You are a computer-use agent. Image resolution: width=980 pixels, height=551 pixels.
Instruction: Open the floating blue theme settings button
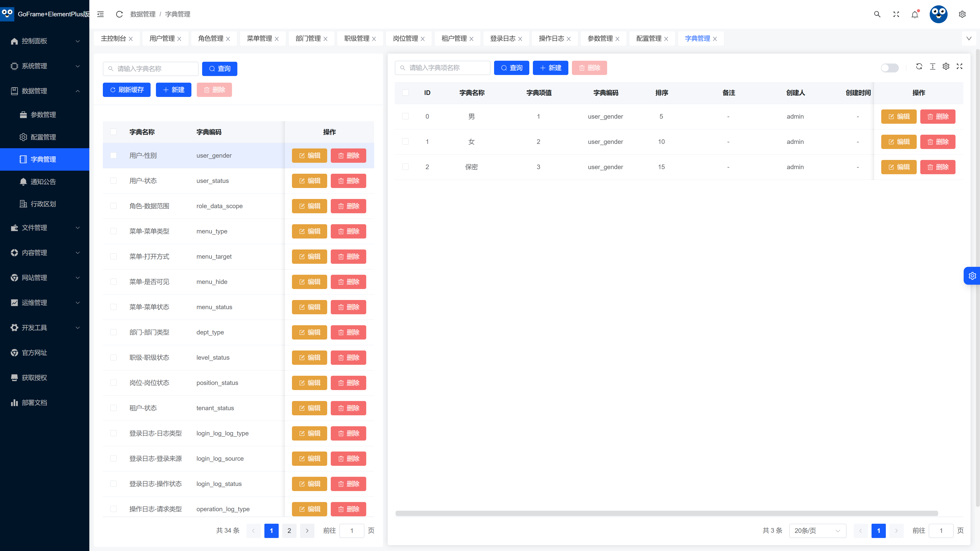click(972, 276)
